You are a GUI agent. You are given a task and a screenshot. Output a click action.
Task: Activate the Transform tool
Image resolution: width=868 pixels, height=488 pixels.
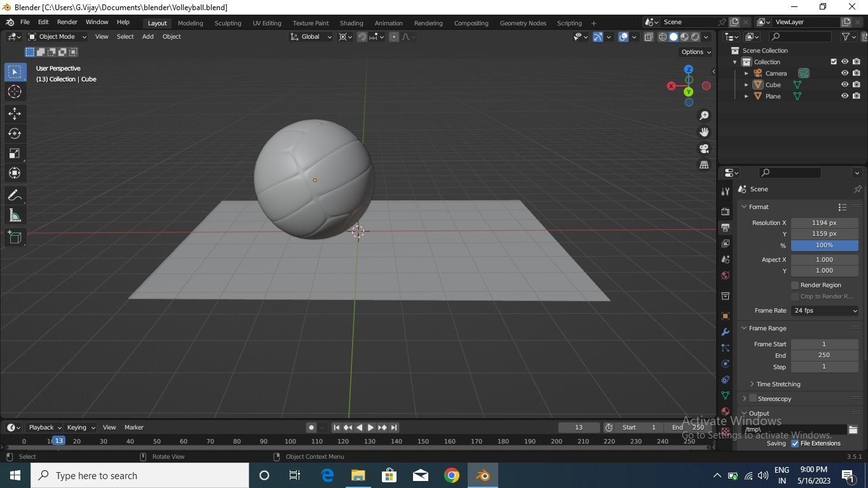click(15, 173)
